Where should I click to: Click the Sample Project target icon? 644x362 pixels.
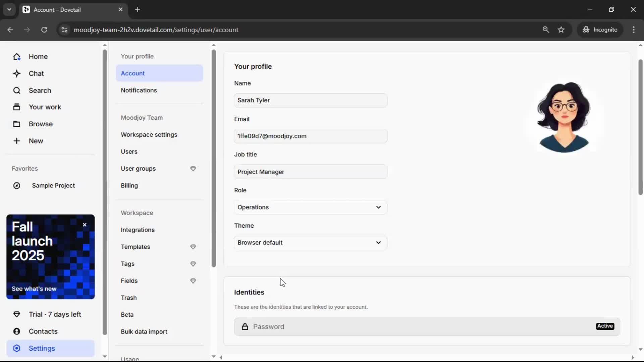coord(17,186)
